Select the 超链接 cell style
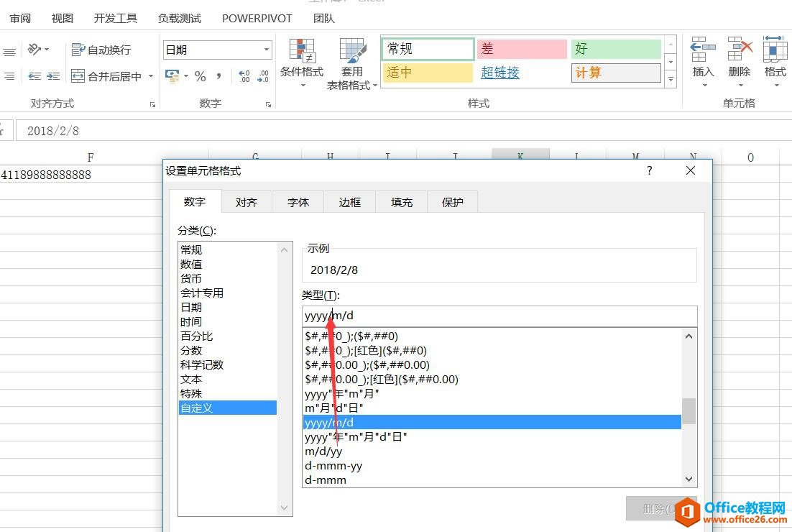 click(x=500, y=73)
